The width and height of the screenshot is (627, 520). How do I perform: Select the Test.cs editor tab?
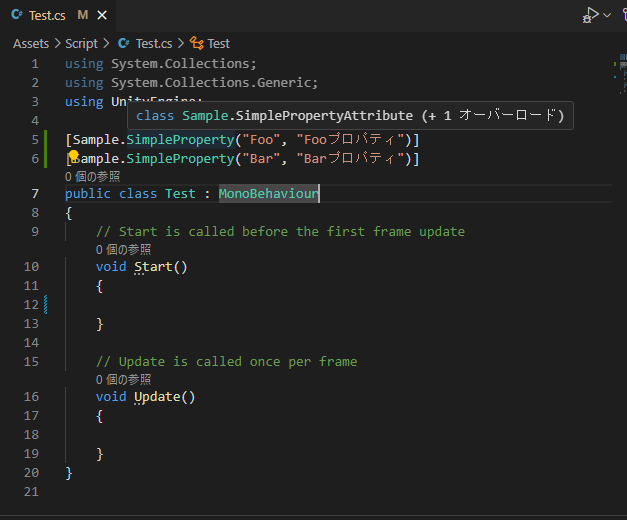pos(59,15)
